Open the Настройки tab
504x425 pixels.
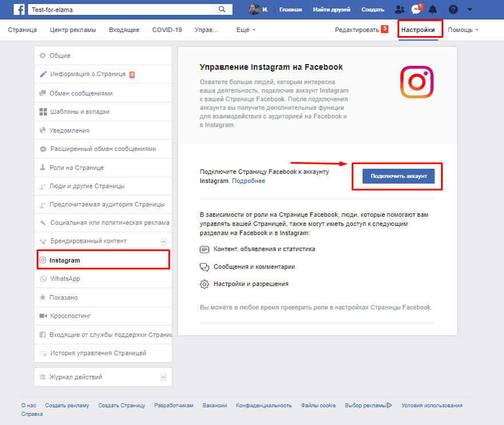pos(418,30)
